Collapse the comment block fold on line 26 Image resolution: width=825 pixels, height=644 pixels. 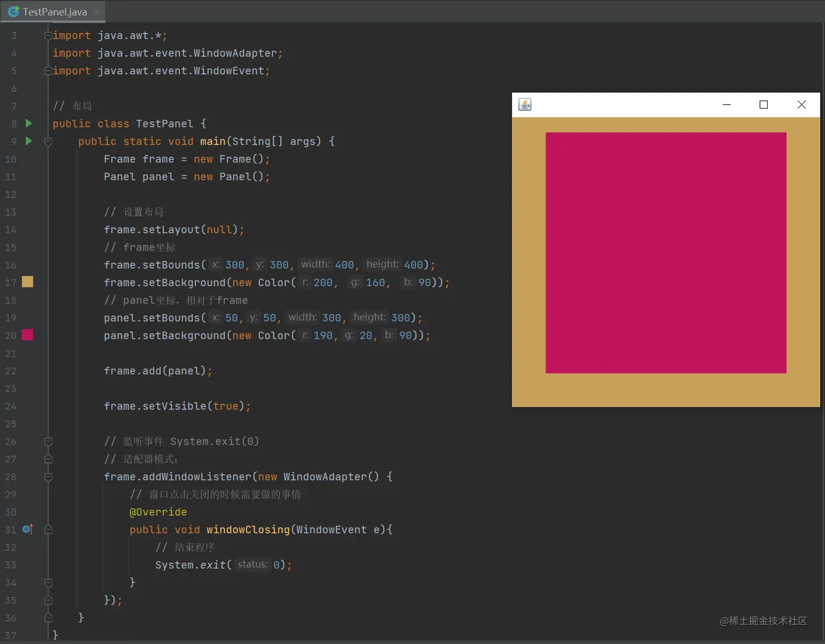(x=48, y=441)
